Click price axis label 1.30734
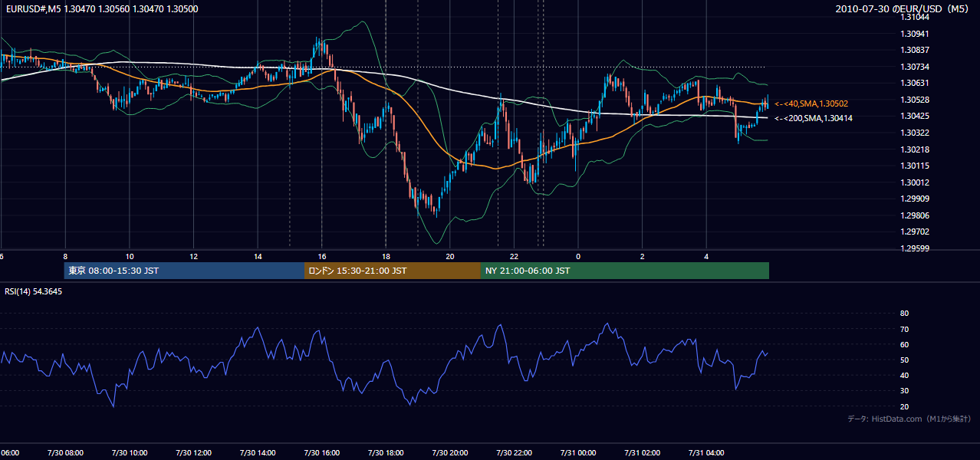 916,67
